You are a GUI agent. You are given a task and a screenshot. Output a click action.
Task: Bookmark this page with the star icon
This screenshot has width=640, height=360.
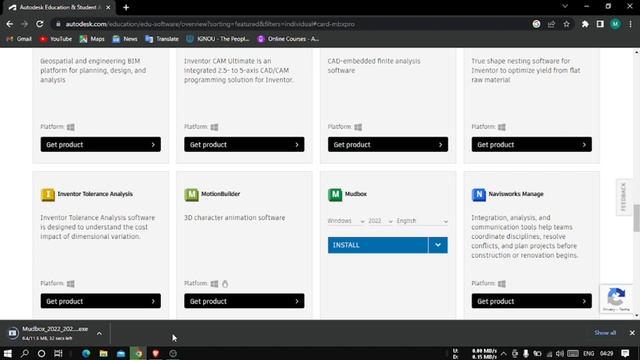pyautogui.click(x=566, y=24)
